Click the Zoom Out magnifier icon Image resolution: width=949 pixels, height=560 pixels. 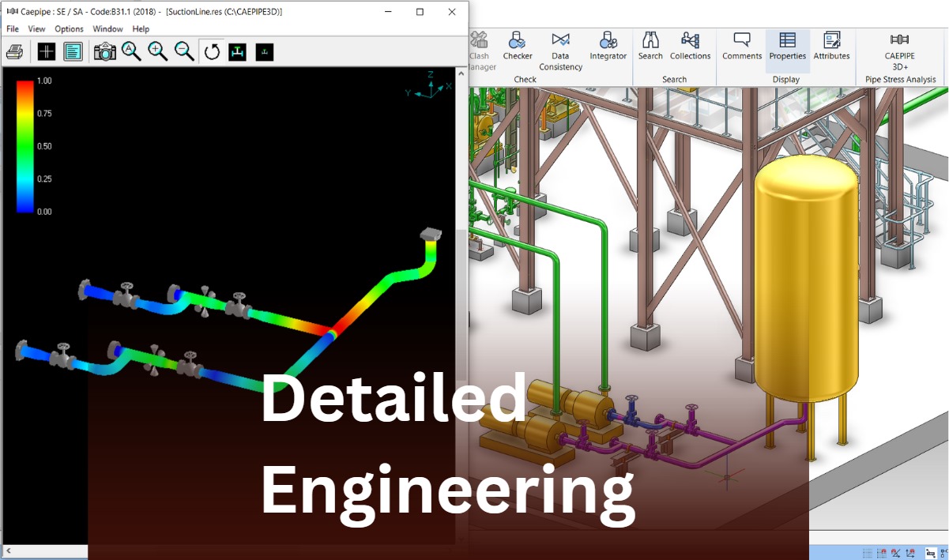(184, 52)
